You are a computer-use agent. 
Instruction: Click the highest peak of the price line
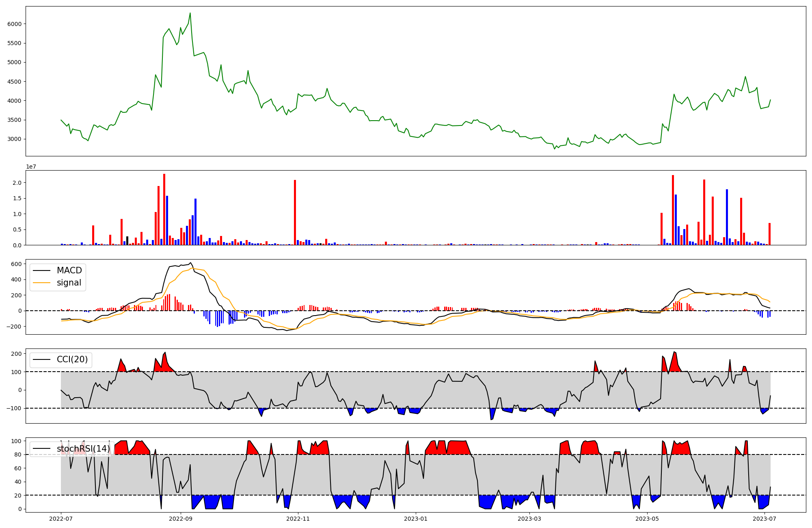(x=190, y=13)
